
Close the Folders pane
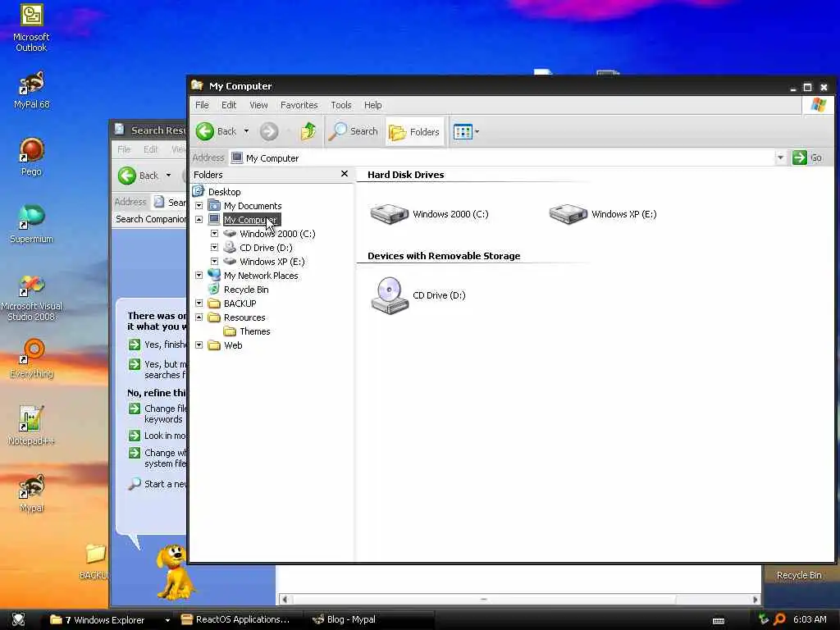click(345, 174)
